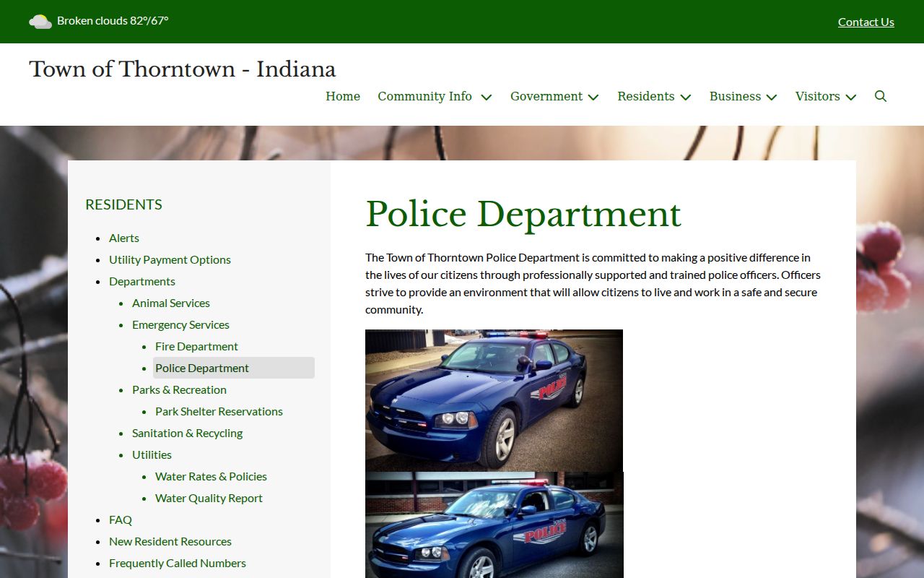Select Utilities in the sidebar
This screenshot has height=578, width=924.
coord(152,454)
